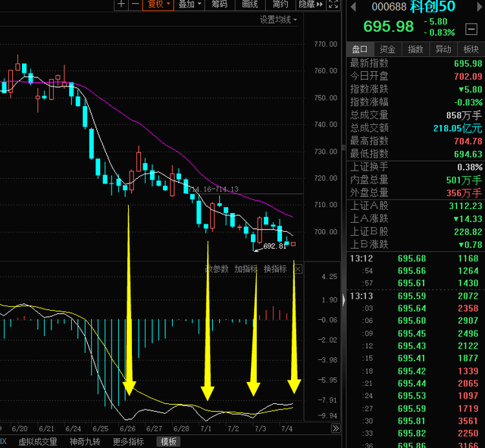Click the 内盘总量 value 501万手
Viewport: 485px width, 448px height.
click(464, 180)
